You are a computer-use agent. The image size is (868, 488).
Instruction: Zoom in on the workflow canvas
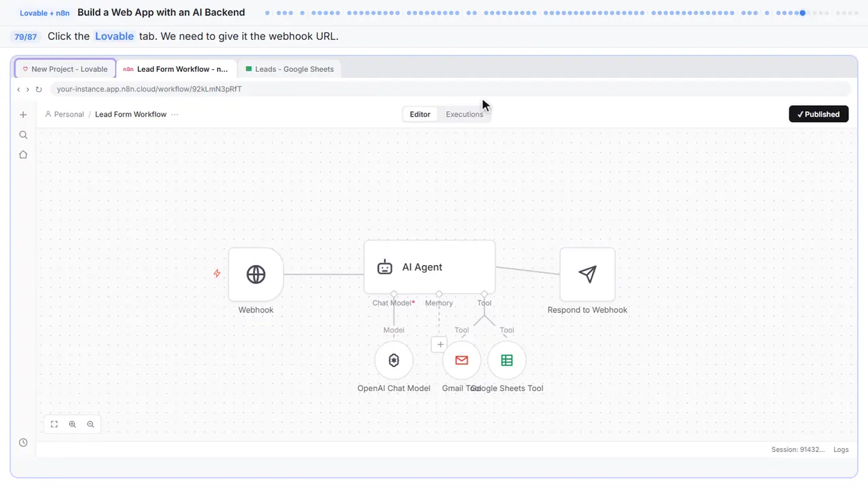click(73, 424)
